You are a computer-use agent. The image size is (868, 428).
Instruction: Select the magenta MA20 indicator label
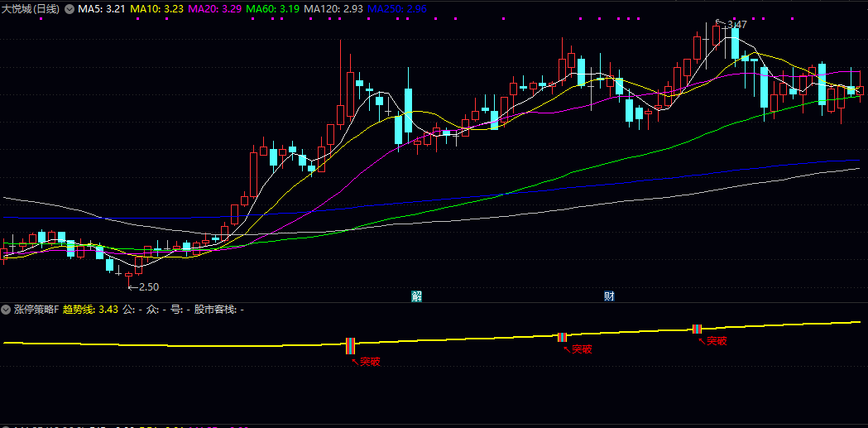215,8
